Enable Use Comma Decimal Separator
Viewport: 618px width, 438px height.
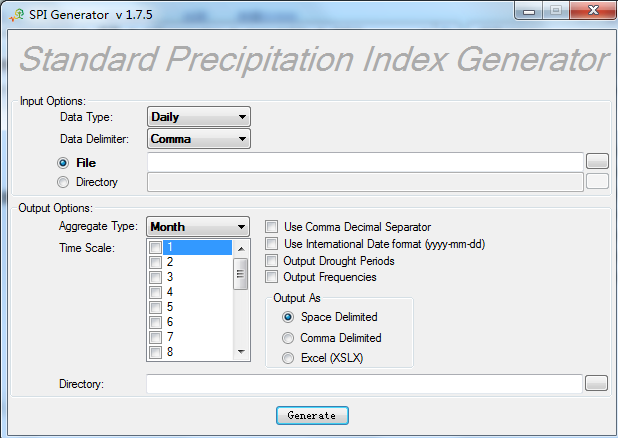pyautogui.click(x=272, y=227)
